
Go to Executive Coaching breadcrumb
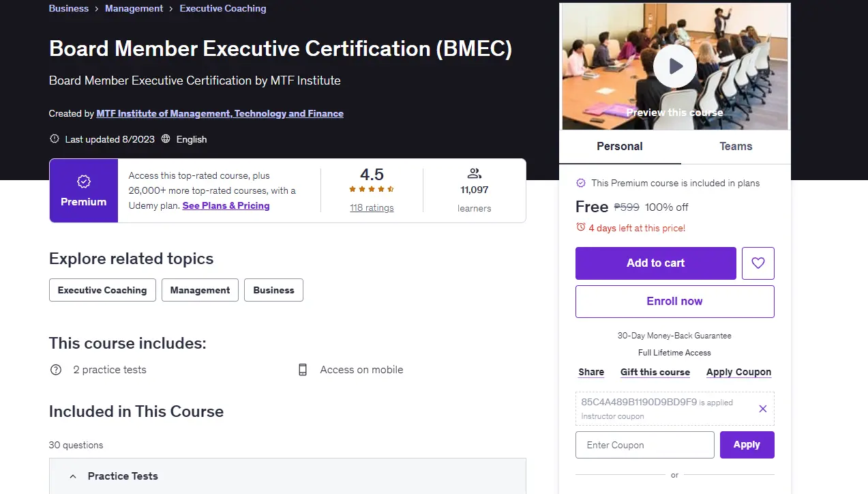click(x=223, y=8)
